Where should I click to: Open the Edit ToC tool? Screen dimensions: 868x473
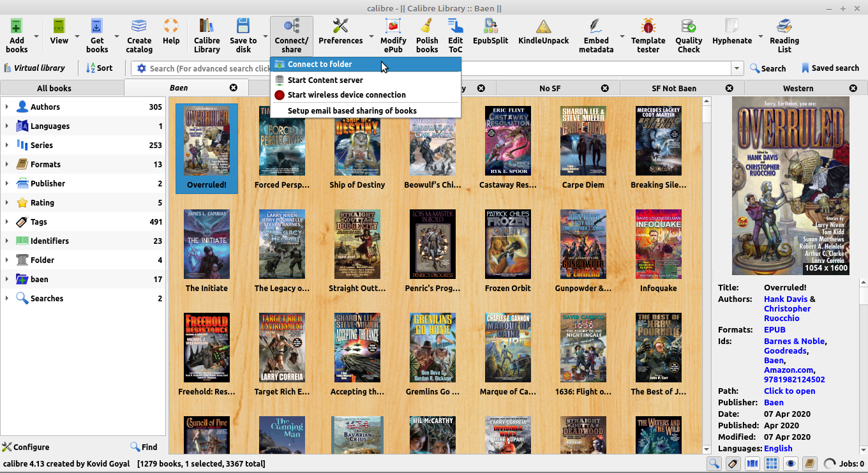pyautogui.click(x=456, y=26)
